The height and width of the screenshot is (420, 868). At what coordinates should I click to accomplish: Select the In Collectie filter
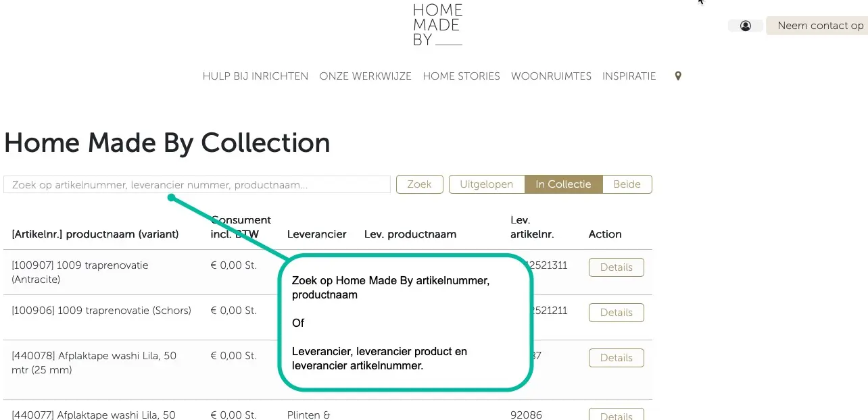coord(564,184)
